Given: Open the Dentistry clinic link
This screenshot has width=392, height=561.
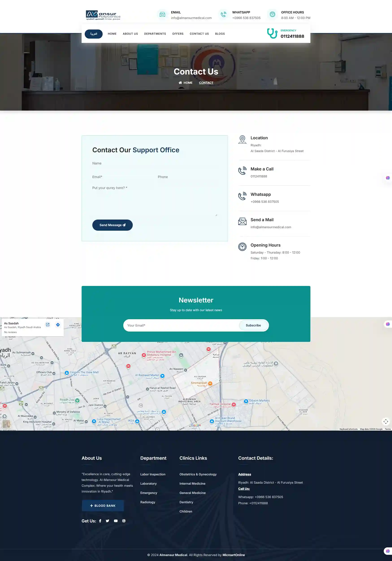Looking at the screenshot, I should click(186, 502).
